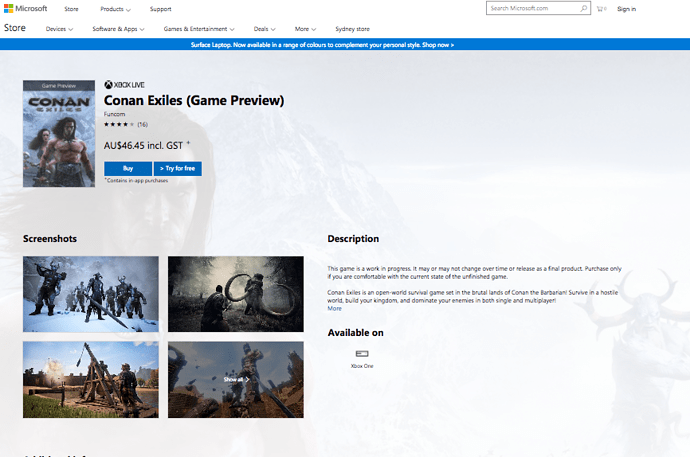Expand the Devices menu
This screenshot has width=690, height=457.
pyautogui.click(x=59, y=29)
